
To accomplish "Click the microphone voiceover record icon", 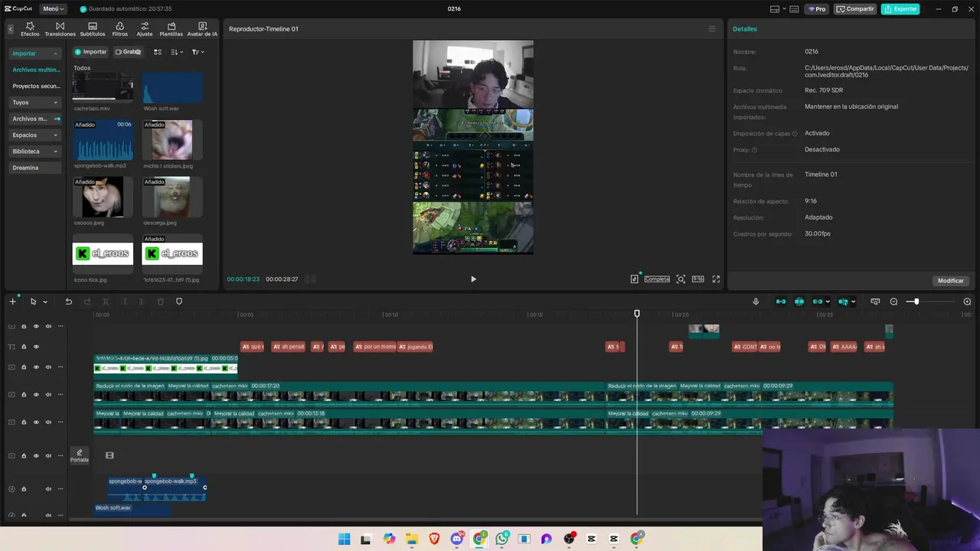I will [x=756, y=302].
